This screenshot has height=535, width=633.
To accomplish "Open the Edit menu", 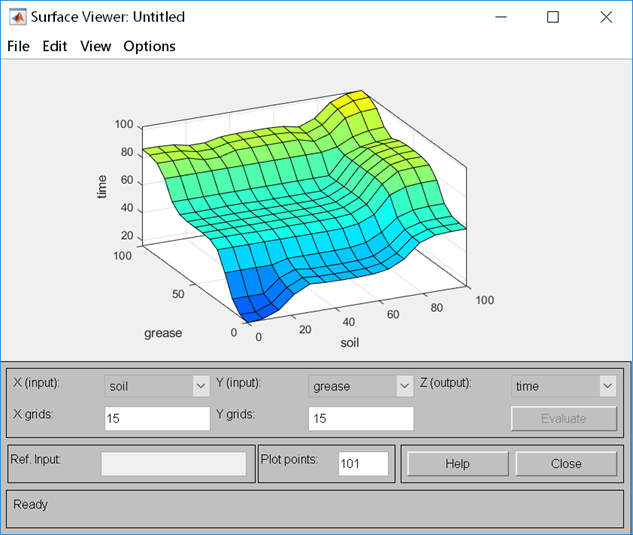I will (x=54, y=46).
